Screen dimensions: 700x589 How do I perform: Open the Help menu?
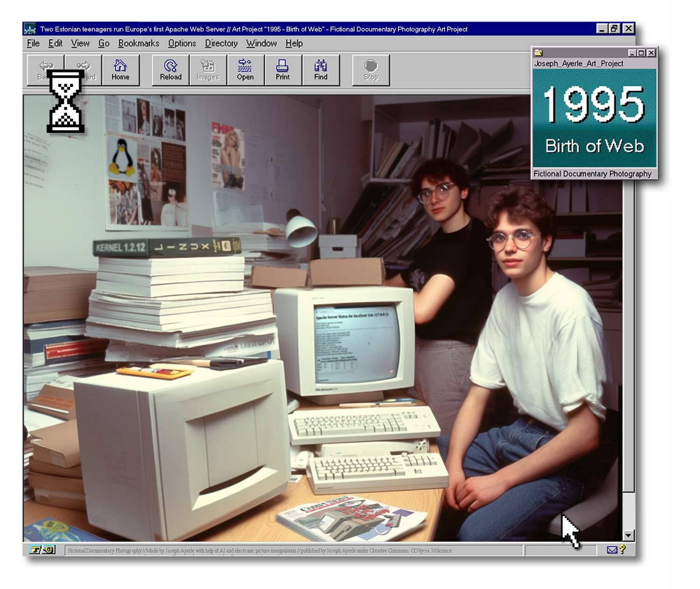click(294, 43)
